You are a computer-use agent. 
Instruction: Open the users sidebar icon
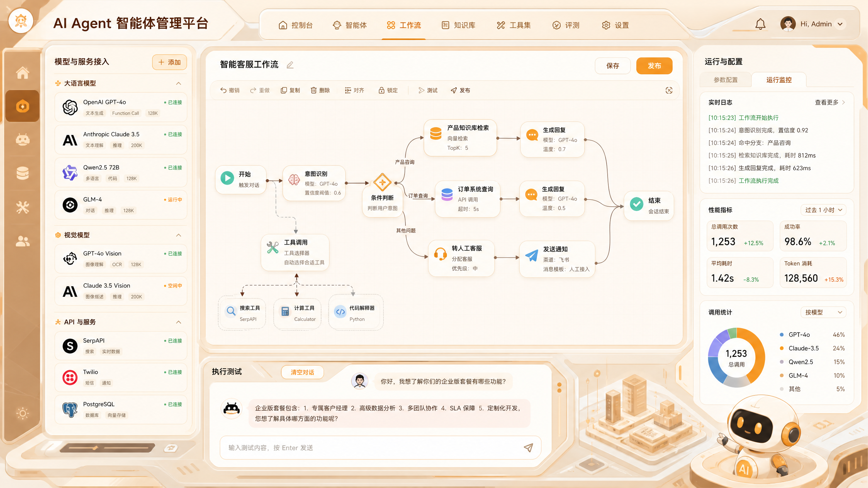22,241
